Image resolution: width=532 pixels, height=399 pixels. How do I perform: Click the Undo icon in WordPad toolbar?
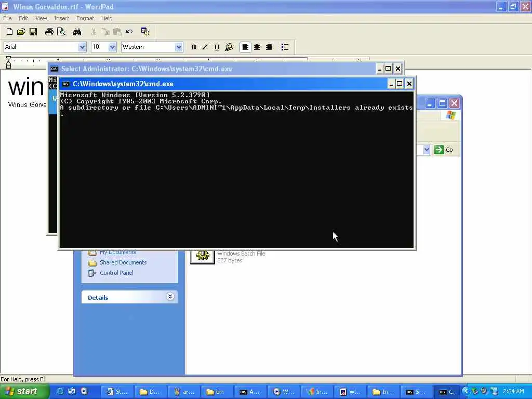[129, 32]
